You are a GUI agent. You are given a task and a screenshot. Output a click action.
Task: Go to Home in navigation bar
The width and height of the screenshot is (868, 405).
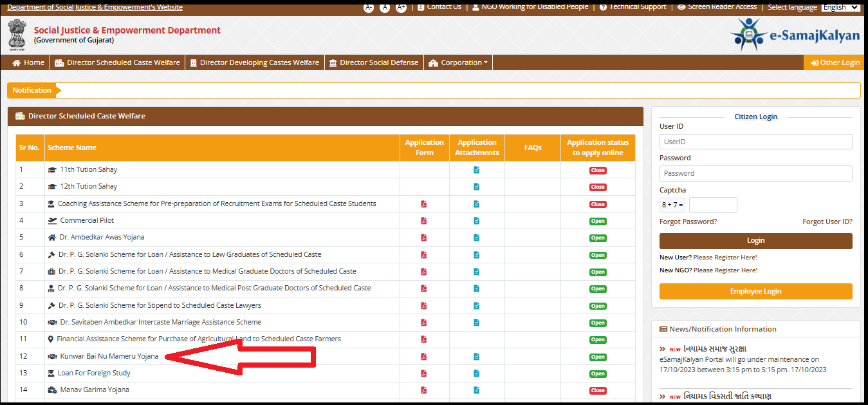[x=28, y=62]
